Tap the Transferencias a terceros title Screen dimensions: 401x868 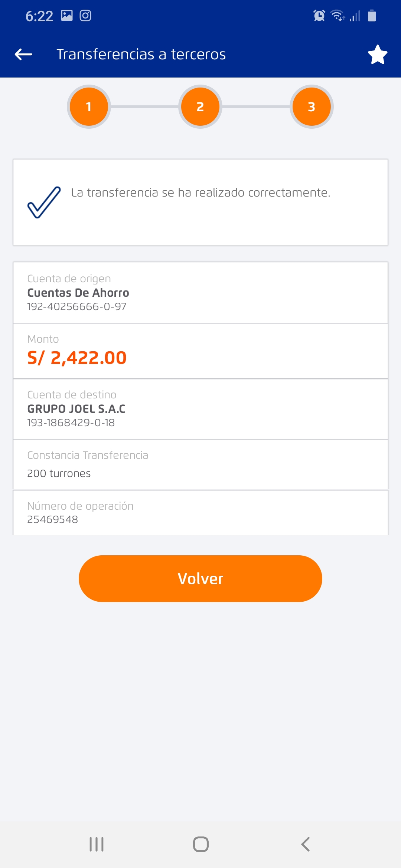(x=141, y=55)
